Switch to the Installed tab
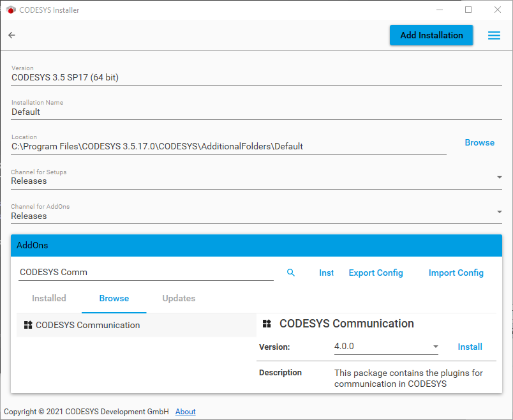The width and height of the screenshot is (513, 420). (x=49, y=299)
